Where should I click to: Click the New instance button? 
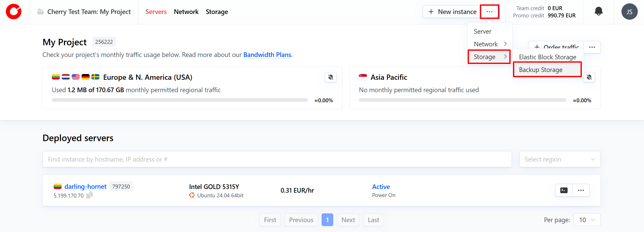point(452,12)
